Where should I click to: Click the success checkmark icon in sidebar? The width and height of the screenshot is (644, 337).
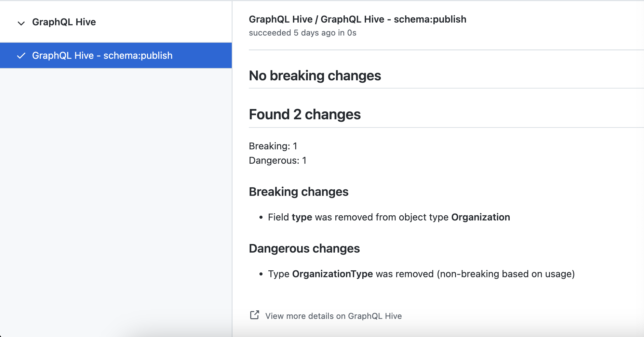tap(21, 56)
